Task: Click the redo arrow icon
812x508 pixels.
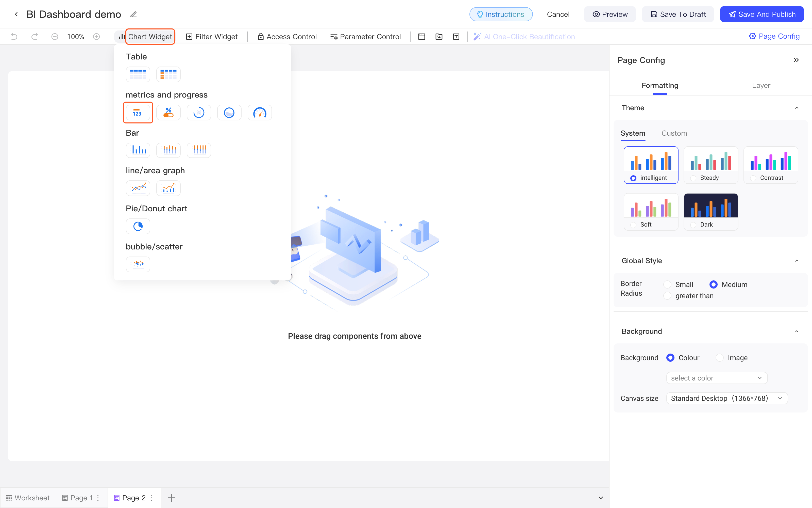Action: pos(35,36)
